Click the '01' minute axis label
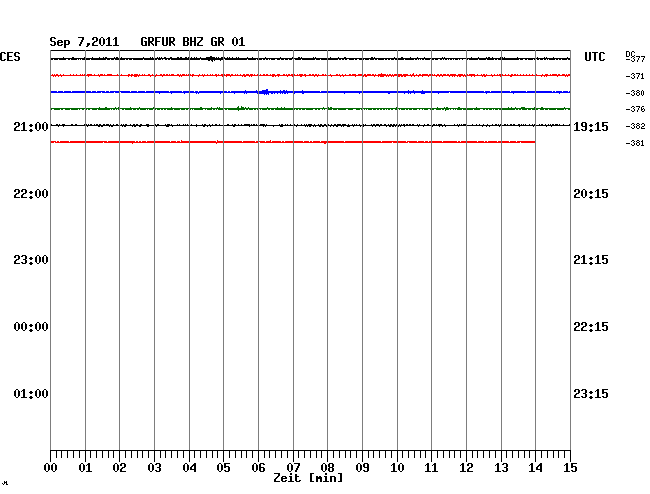The image size is (650, 494). pos(85,468)
